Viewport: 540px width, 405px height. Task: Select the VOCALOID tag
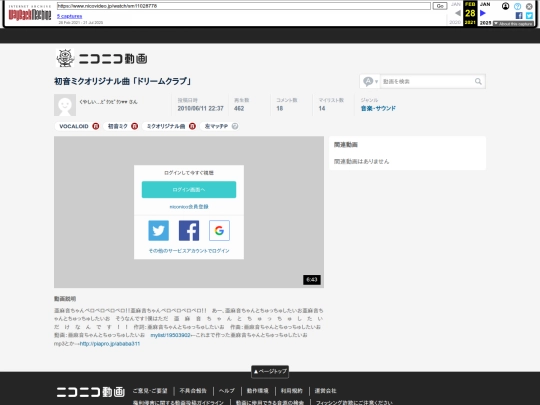coord(74,126)
